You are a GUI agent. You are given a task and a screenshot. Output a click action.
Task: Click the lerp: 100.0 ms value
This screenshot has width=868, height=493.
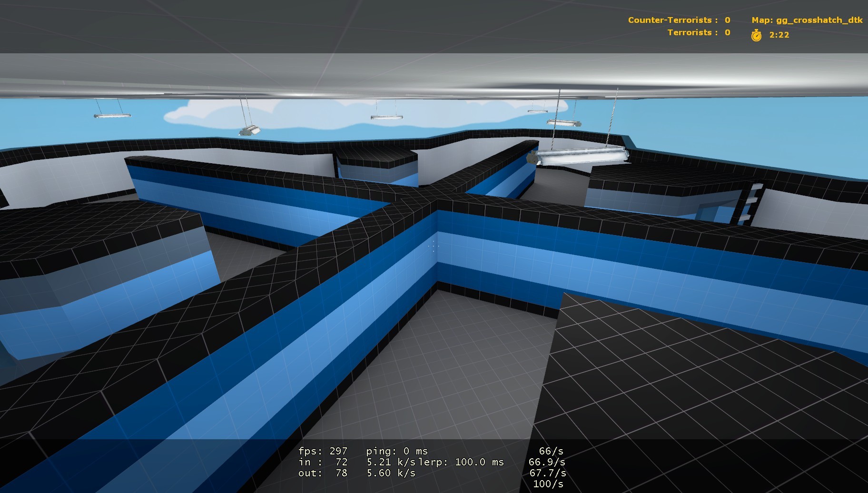[x=461, y=462]
